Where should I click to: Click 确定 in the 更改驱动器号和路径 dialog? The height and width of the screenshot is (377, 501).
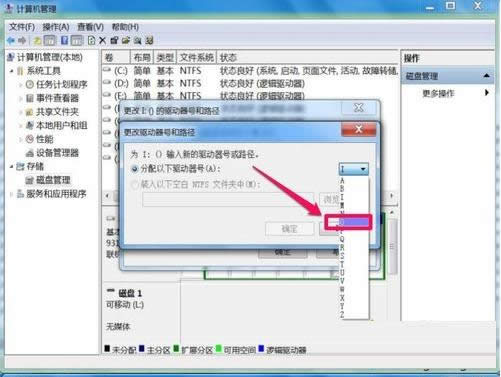[x=289, y=229]
